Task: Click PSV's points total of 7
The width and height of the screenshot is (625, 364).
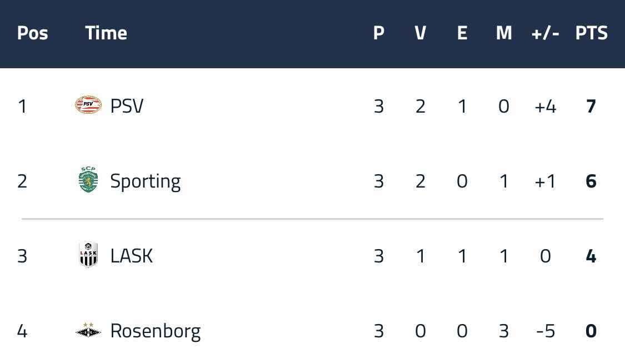Action: pyautogui.click(x=591, y=107)
